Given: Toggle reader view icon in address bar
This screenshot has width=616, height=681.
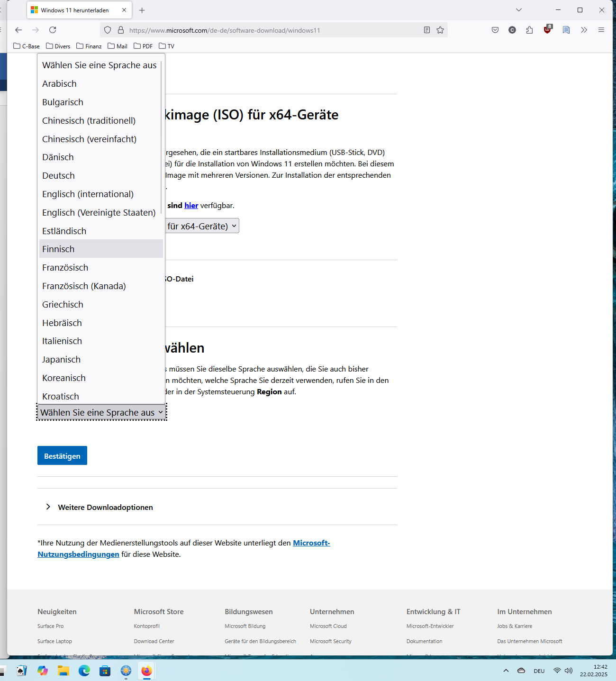Looking at the screenshot, I should point(427,30).
